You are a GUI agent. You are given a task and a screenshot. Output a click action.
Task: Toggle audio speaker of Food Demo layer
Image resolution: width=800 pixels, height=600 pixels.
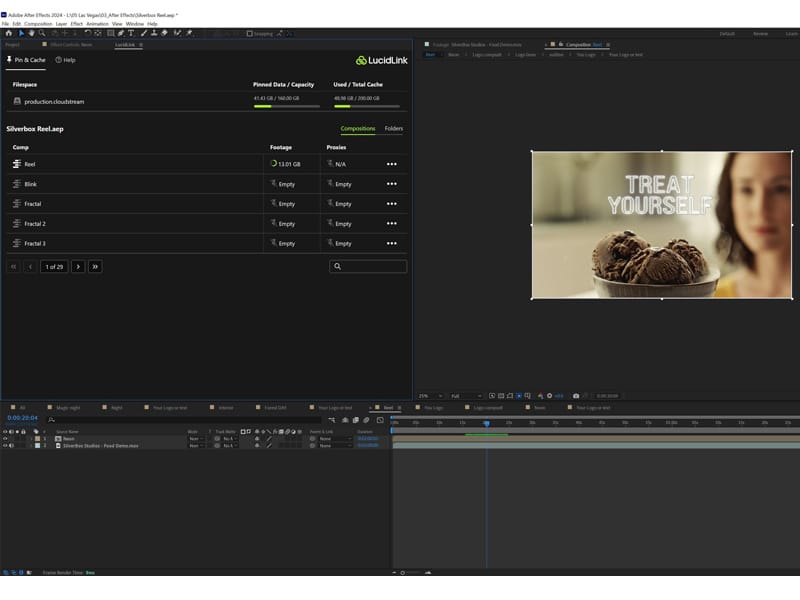pos(12,446)
